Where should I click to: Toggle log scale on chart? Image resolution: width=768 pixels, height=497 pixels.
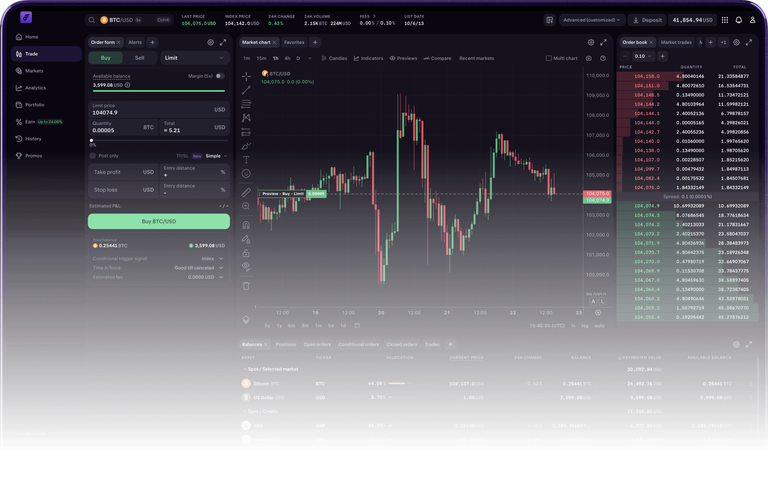pos(585,326)
